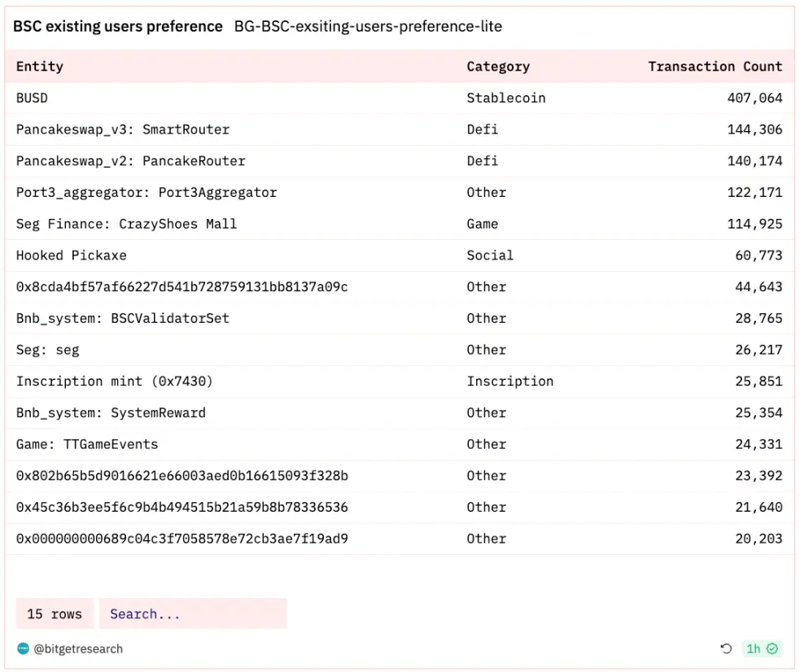
Task: Click the Pancakeswap_v3: SmartRouter entity cell
Action: [123, 129]
